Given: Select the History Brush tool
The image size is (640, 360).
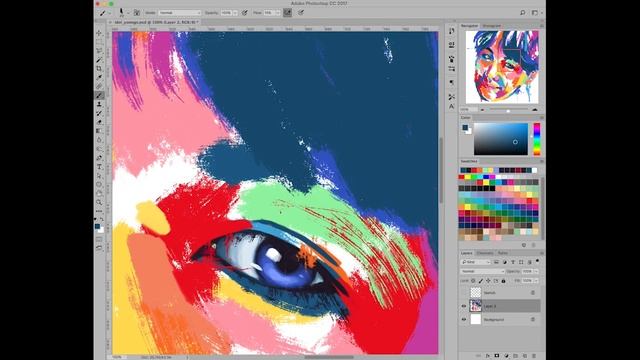Looking at the screenshot, I should coord(99,113).
